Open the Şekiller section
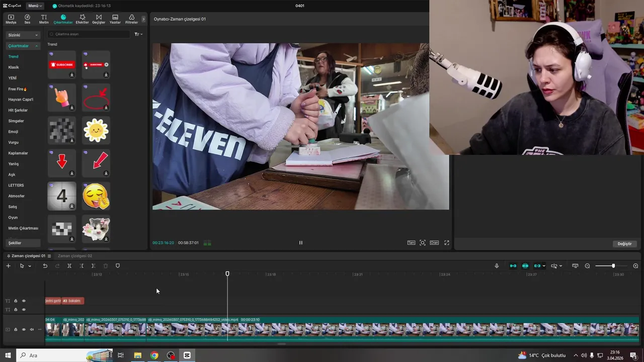 click(23, 243)
